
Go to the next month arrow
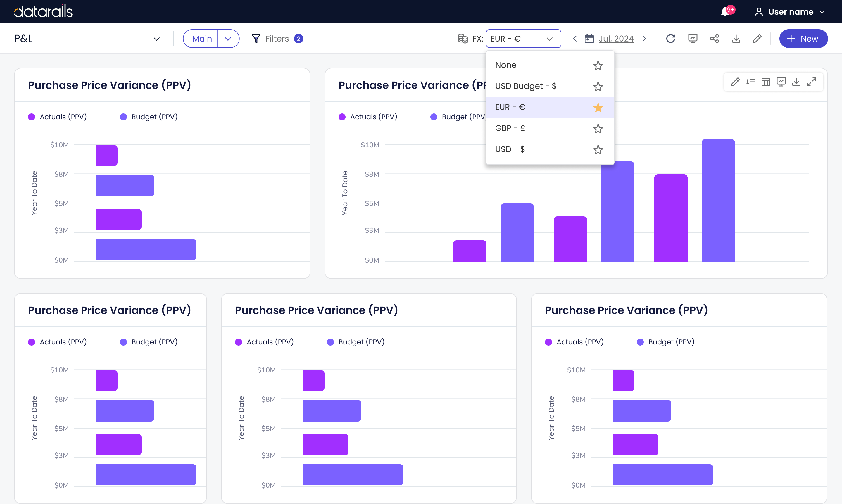(644, 39)
